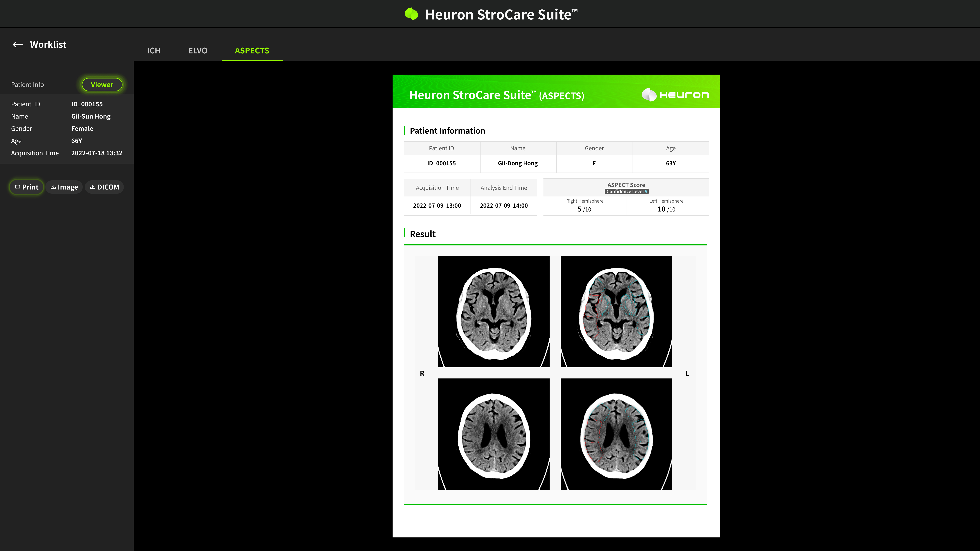Click acquisition time 2022-07-18 13:32
This screenshot has width=980, height=551.
97,153
